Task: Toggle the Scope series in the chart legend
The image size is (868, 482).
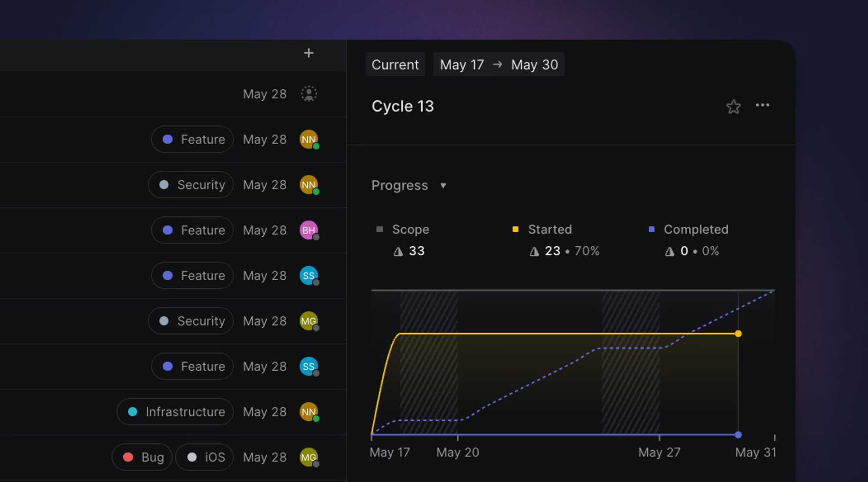Action: click(404, 229)
